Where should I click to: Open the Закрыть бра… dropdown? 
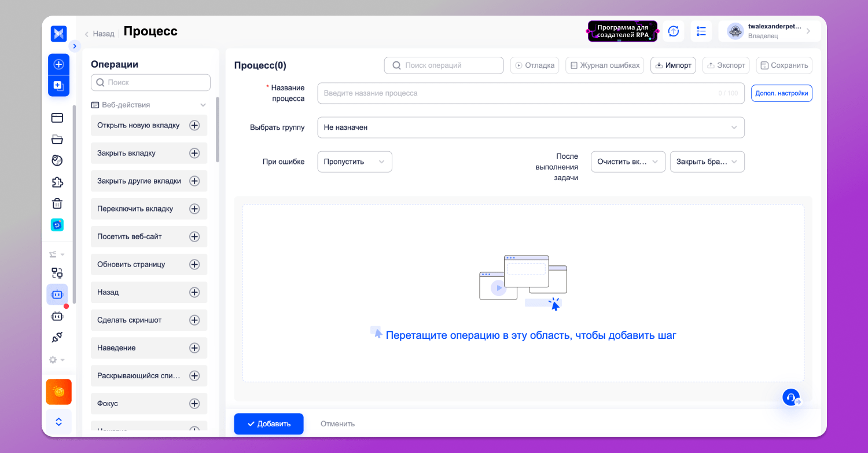707,162
